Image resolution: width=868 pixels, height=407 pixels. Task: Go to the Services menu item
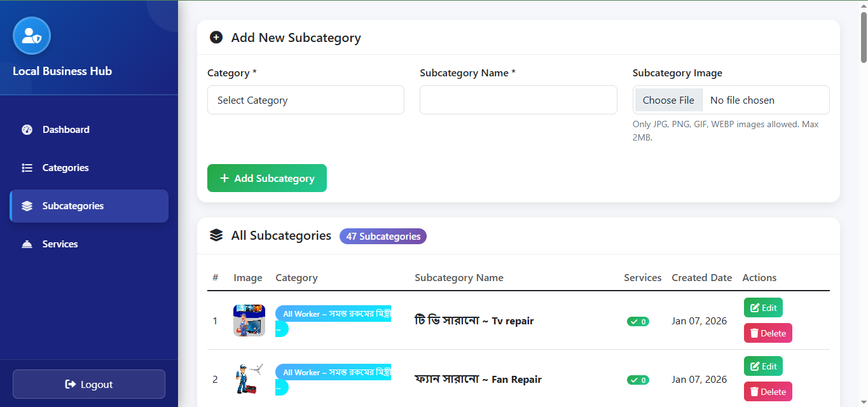pos(60,244)
